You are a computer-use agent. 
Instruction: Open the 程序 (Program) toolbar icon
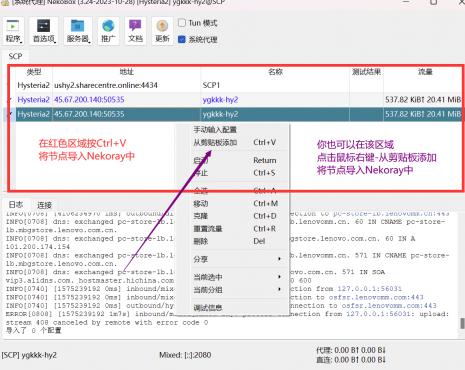point(14,31)
